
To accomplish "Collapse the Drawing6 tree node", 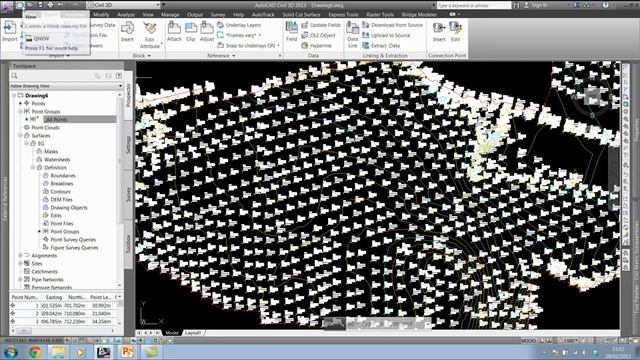I will 14,95.
